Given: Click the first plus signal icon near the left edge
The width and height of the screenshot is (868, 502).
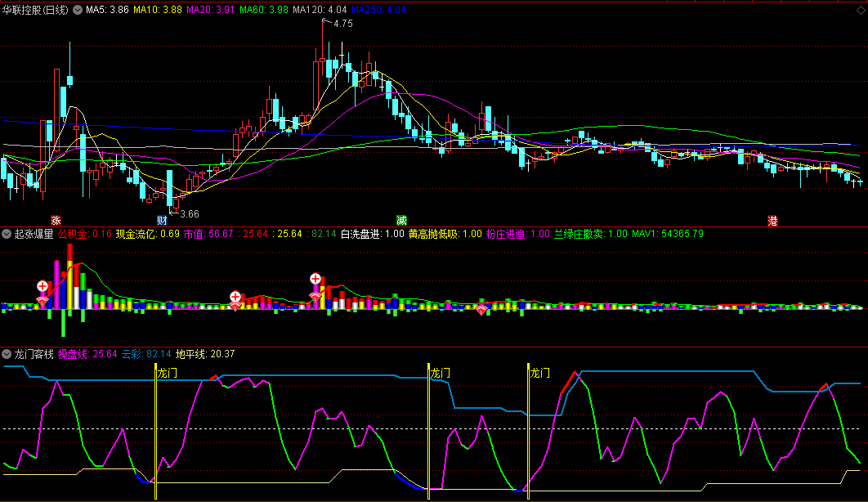Looking at the screenshot, I should click(x=43, y=286).
